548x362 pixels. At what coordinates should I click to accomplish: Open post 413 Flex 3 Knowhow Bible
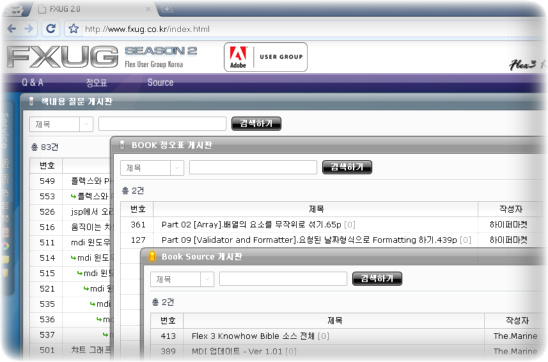[x=260, y=336]
